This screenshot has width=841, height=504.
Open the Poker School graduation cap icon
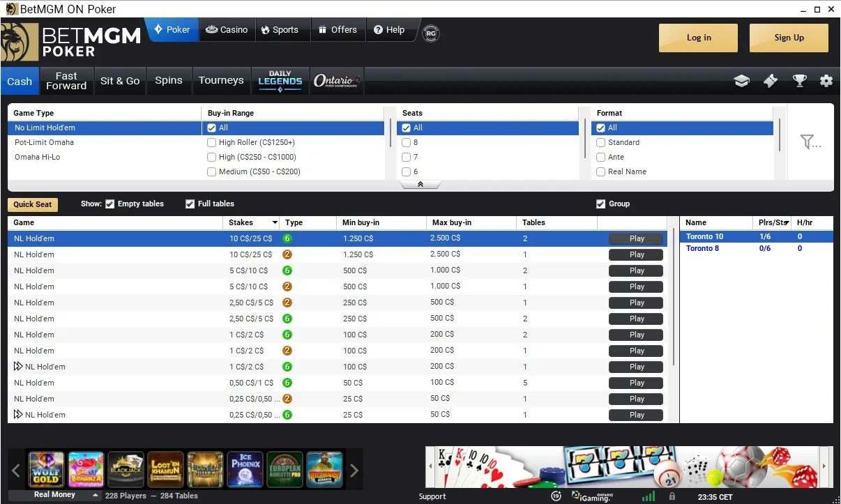(741, 81)
